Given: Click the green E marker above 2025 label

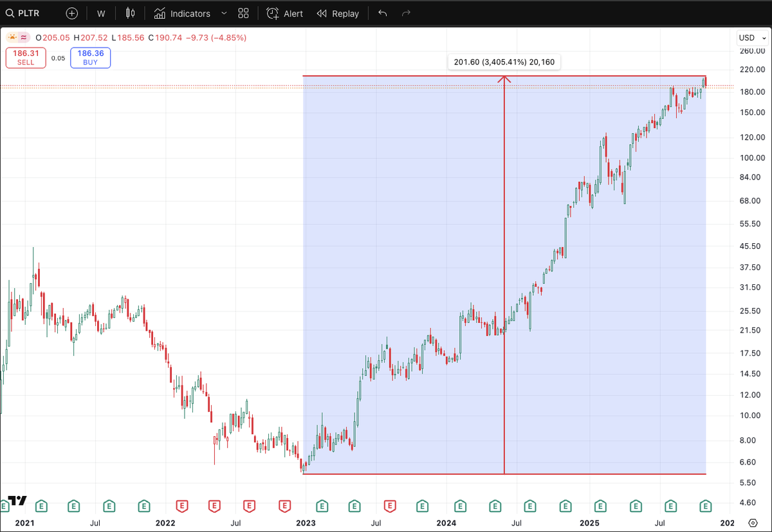Looking at the screenshot, I should (601, 506).
